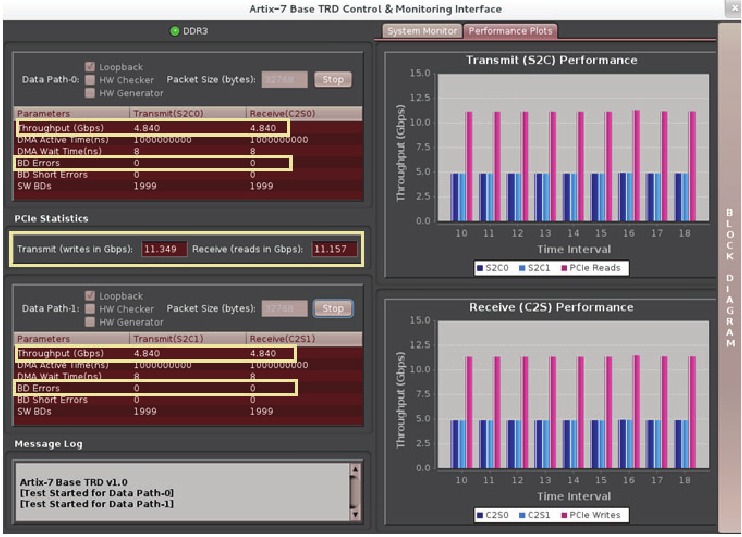The width and height of the screenshot is (742, 537).
Task: Click BD Errors row in Data Path-0 table
Action: tap(189, 163)
